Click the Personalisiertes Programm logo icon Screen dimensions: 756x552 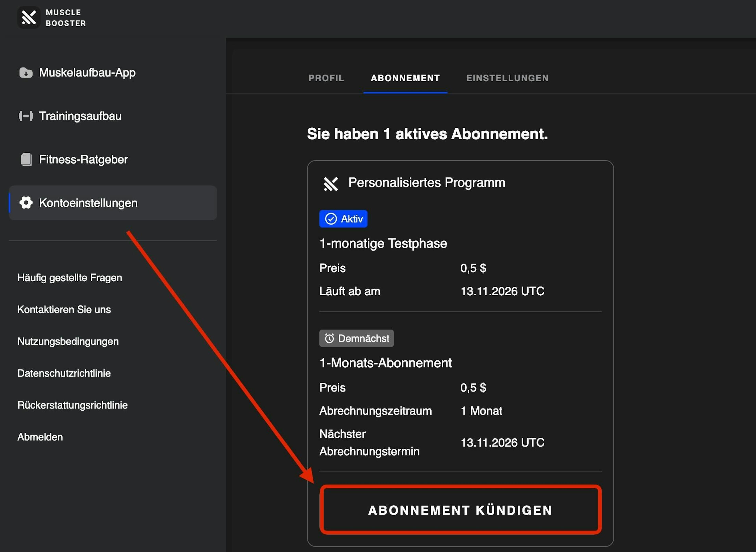331,184
